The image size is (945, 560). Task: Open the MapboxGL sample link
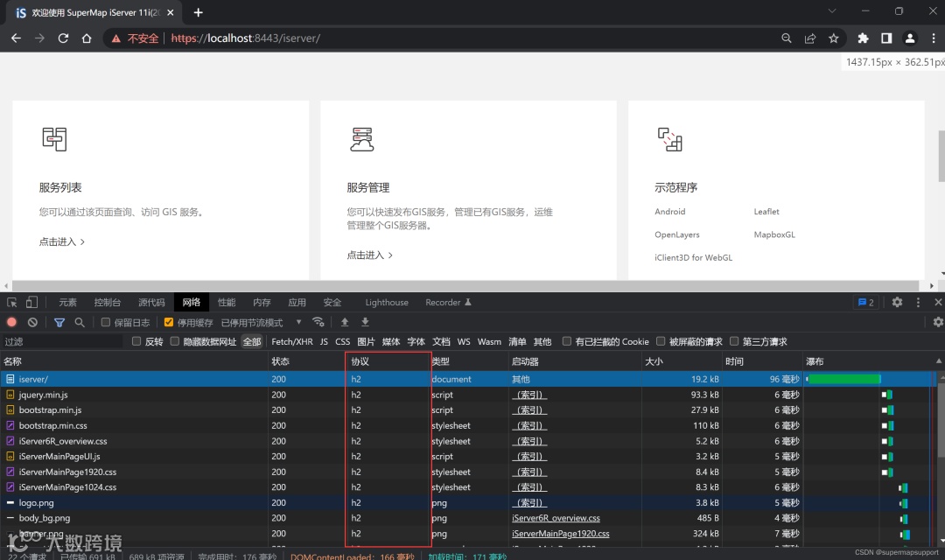(x=774, y=234)
